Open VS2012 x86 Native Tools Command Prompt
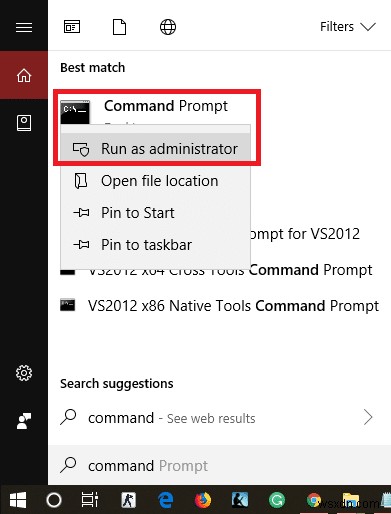This screenshot has height=514, width=391. tap(219, 306)
